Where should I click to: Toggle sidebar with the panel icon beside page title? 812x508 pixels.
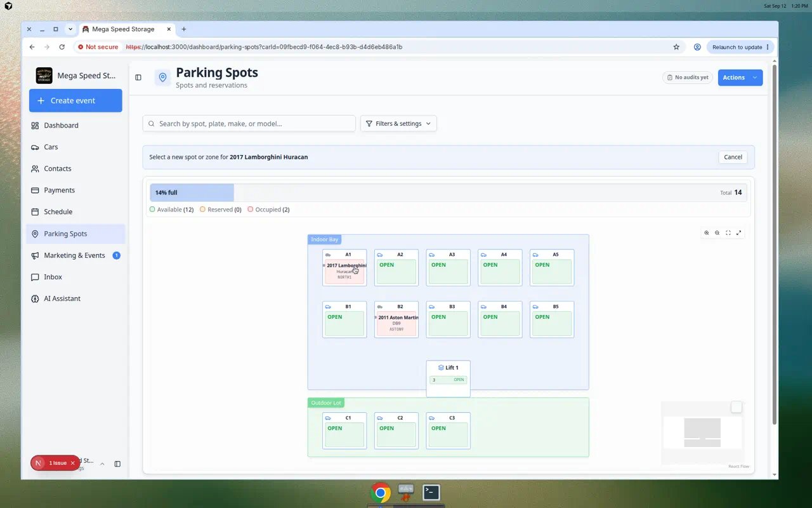[138, 77]
